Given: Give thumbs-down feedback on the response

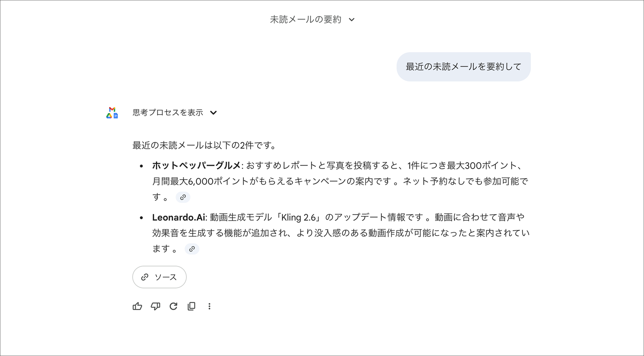Looking at the screenshot, I should [x=155, y=306].
